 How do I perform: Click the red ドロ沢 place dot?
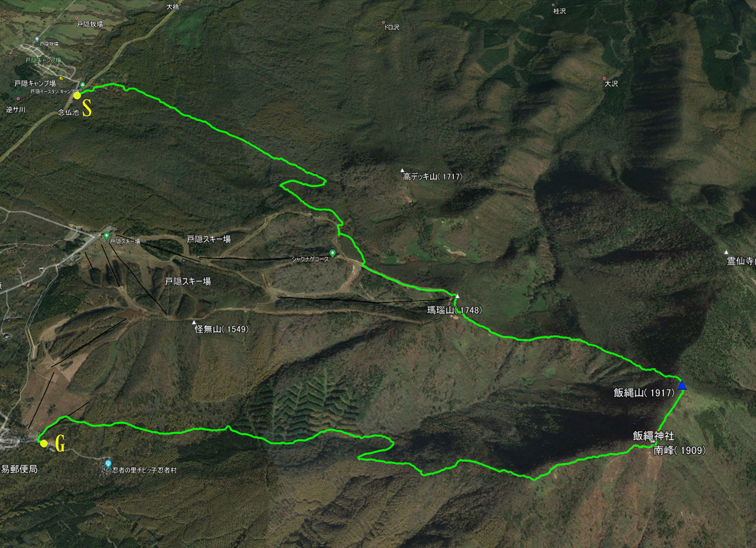click(383, 22)
